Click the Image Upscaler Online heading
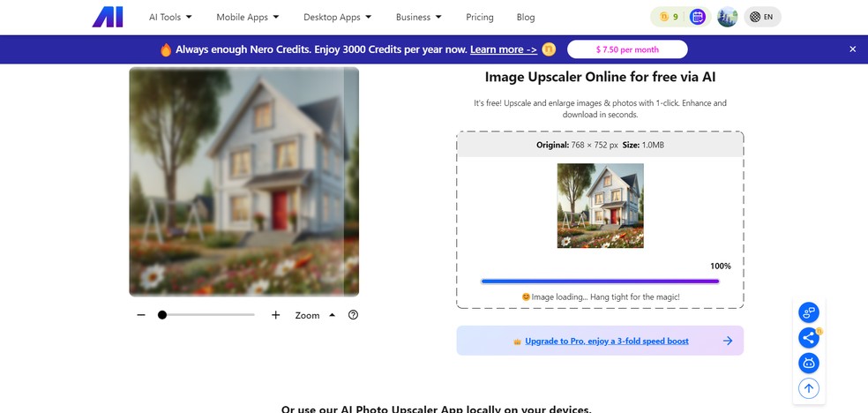868x413 pixels. click(600, 77)
